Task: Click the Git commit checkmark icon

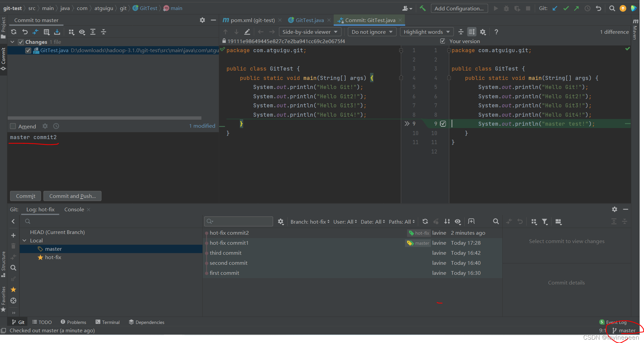Action: coord(566,8)
